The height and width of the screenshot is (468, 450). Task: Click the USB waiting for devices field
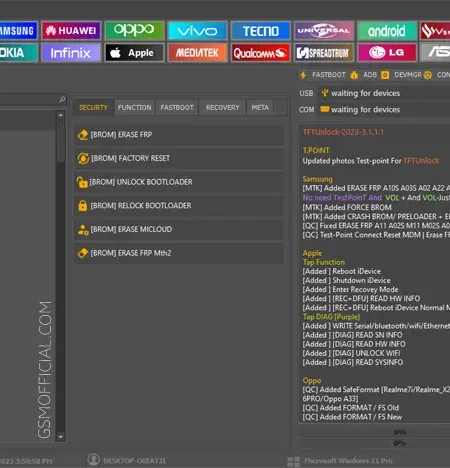pyautogui.click(x=384, y=93)
